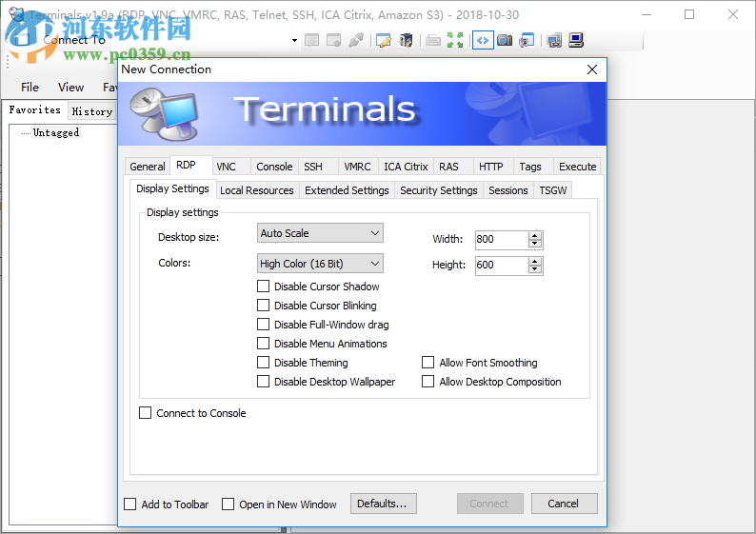Image resolution: width=756 pixels, height=534 pixels.
Task: Increase Height with the up spinner arrow
Action: click(x=535, y=261)
